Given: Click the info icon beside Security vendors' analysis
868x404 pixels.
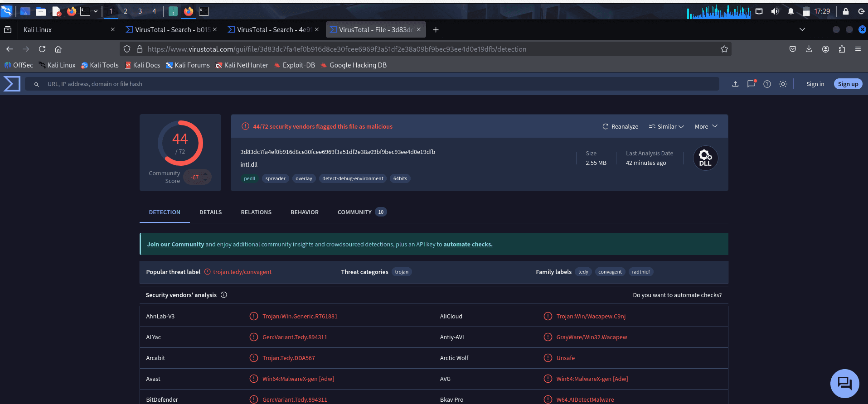Looking at the screenshot, I should [x=224, y=295].
